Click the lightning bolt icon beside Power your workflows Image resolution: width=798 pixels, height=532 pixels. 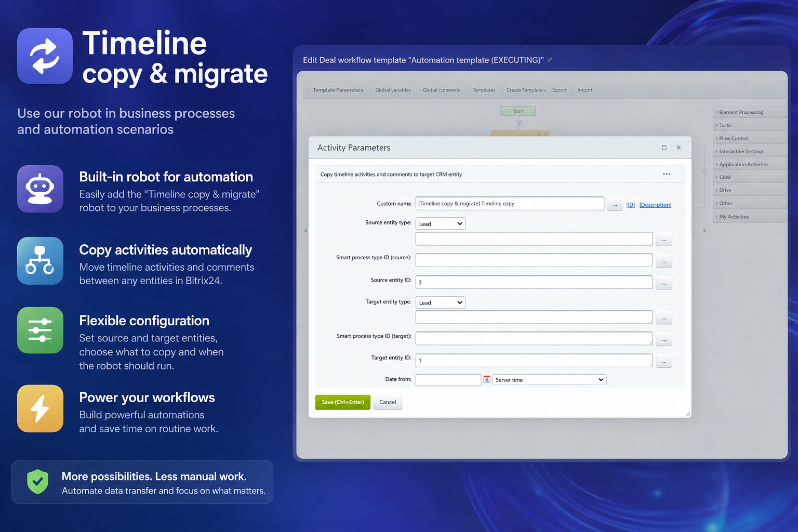click(40, 409)
